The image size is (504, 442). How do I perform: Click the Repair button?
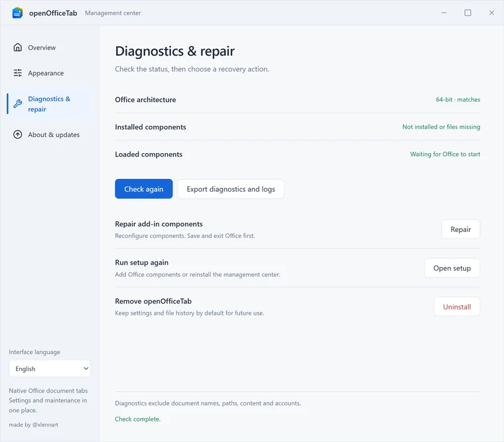coord(461,229)
